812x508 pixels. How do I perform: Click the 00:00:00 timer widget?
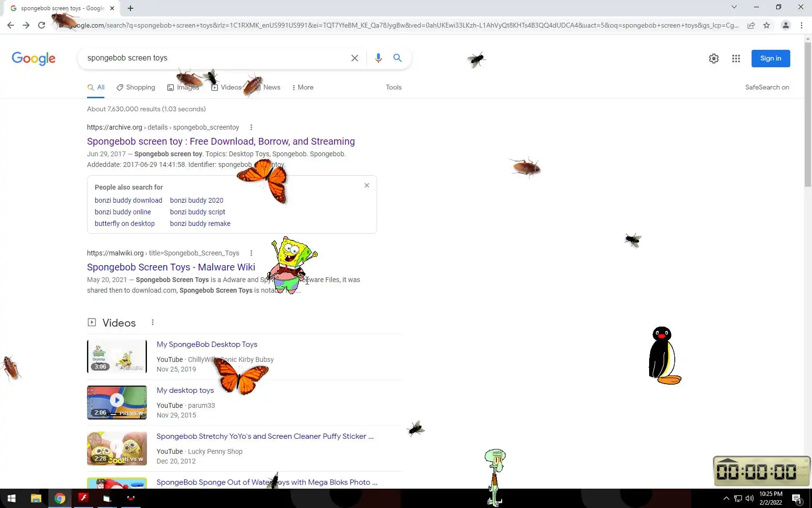762,471
